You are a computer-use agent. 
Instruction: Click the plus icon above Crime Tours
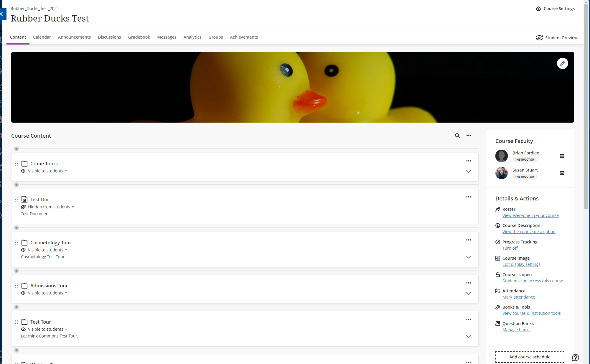click(x=17, y=149)
